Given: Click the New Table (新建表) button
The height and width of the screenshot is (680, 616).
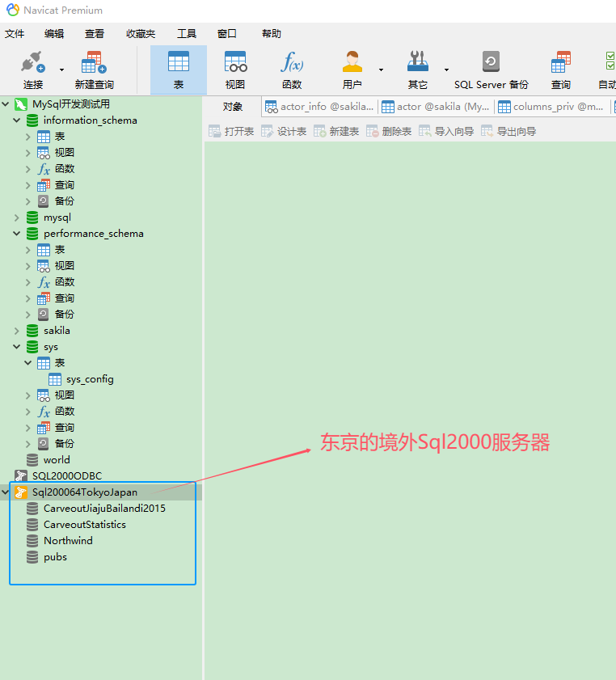Looking at the screenshot, I should 336,132.
